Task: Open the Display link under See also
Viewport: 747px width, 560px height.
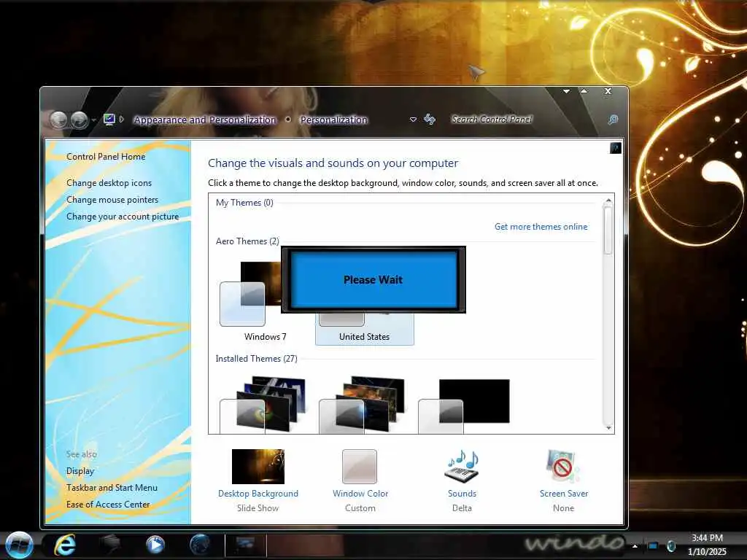Action: pyautogui.click(x=80, y=471)
